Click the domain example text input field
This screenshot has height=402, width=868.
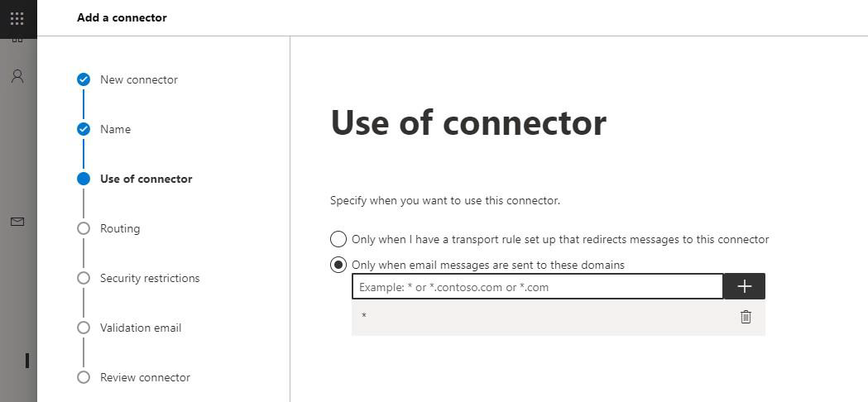pyautogui.click(x=537, y=287)
